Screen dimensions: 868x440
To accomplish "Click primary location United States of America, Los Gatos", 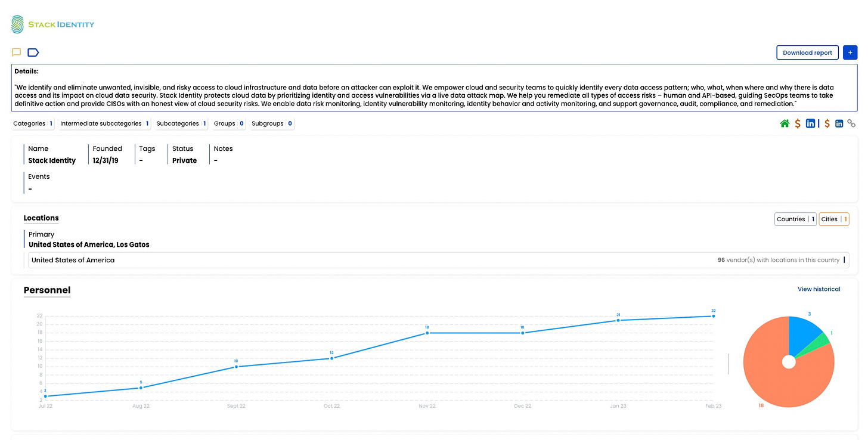I will pyautogui.click(x=89, y=244).
